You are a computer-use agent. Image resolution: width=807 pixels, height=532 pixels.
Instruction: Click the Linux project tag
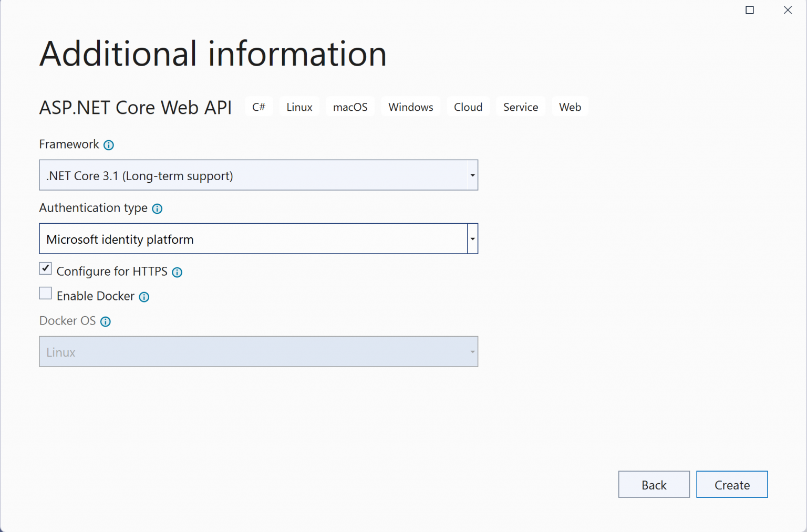pos(299,107)
